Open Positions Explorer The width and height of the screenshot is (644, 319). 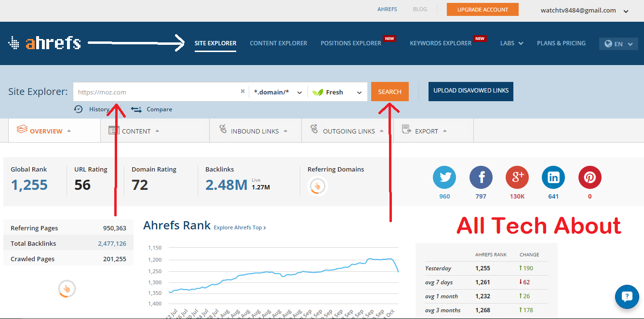pyautogui.click(x=351, y=43)
